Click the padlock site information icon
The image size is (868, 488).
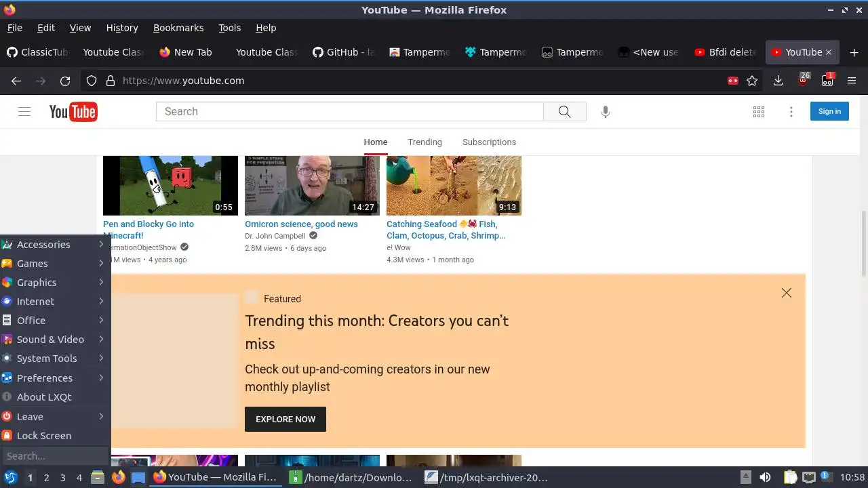110,81
